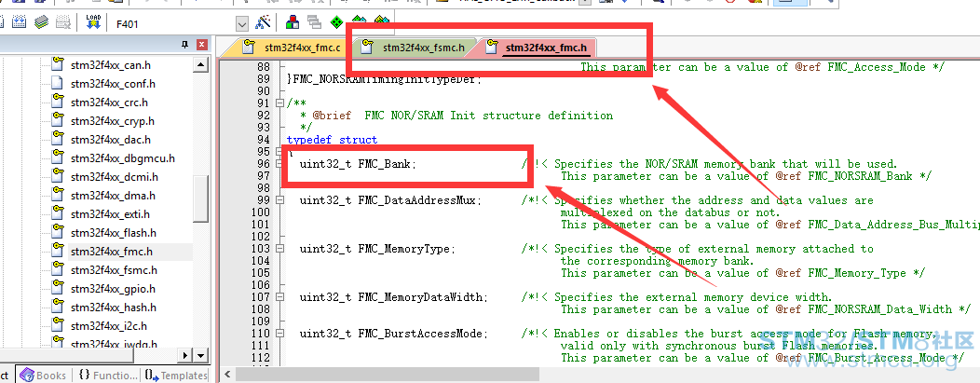Viewport: 980px width, 383px height.
Task: Select stm32f4xx_cryp.h in project tree
Action: click(113, 121)
